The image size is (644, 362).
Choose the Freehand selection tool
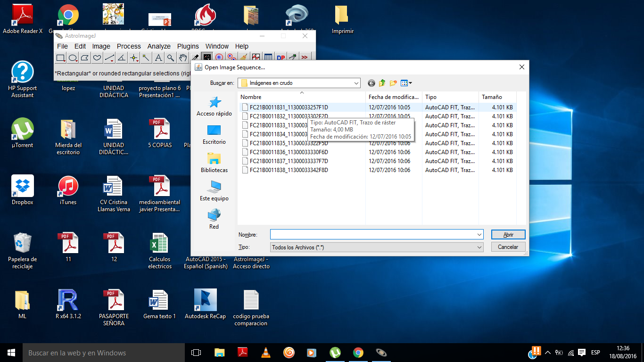[x=97, y=58]
